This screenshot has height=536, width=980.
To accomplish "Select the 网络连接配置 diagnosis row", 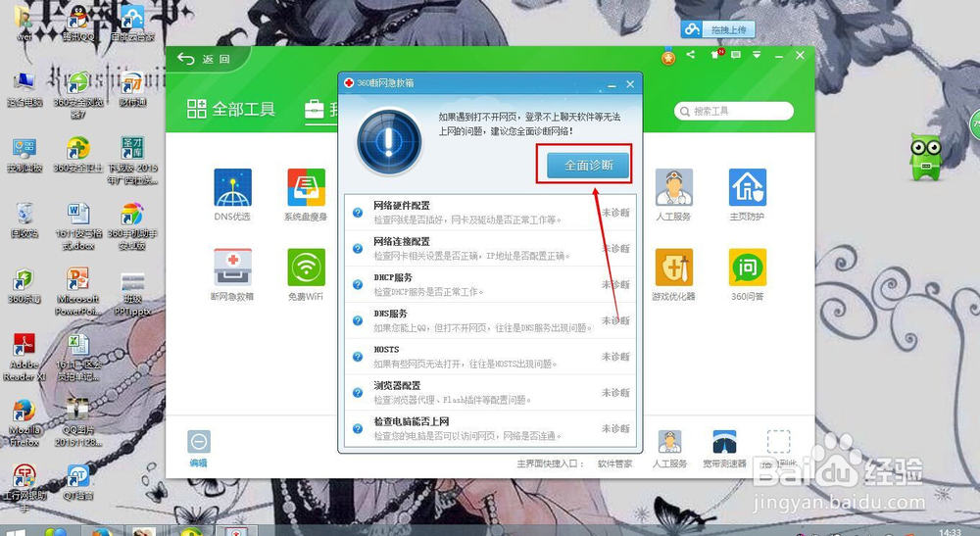I will [x=491, y=249].
